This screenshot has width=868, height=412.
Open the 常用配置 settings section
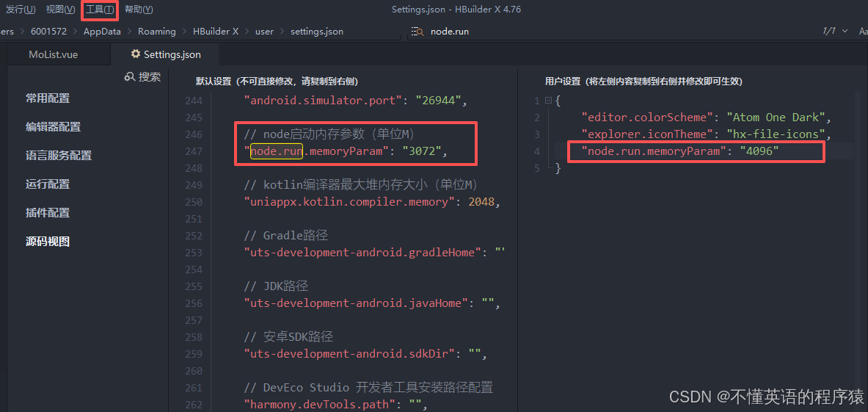coord(48,98)
